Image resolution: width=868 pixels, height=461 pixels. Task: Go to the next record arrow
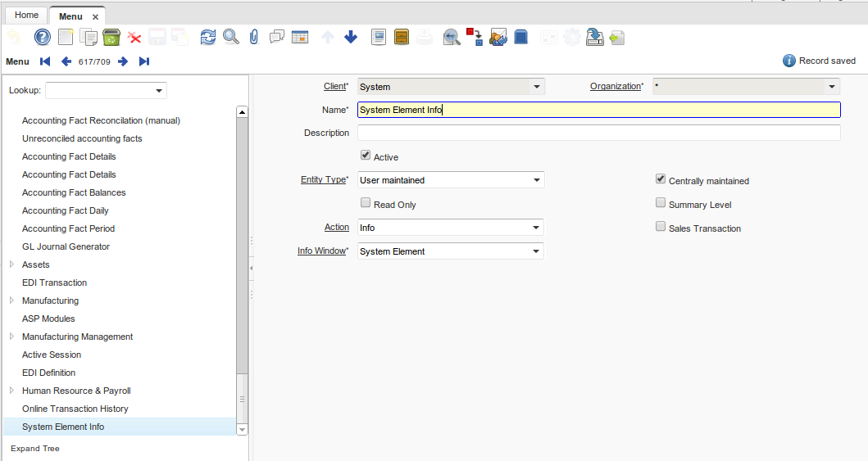(x=123, y=61)
